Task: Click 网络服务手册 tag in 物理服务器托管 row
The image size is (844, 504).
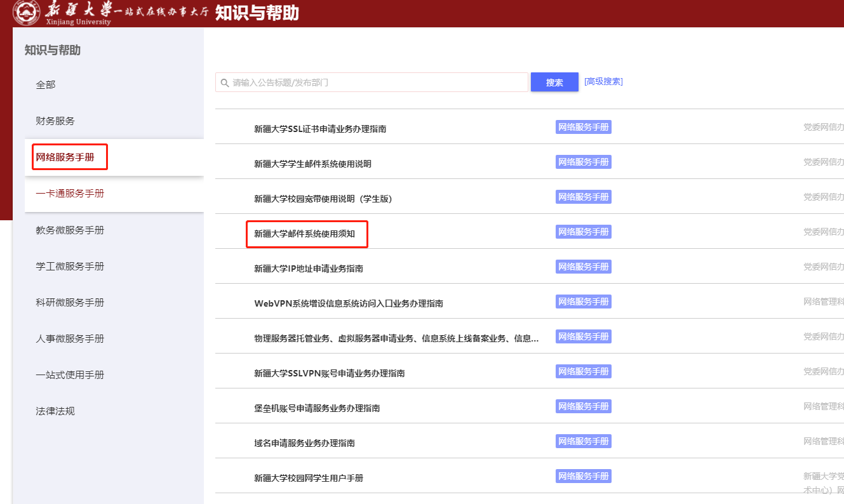Action: (x=584, y=336)
